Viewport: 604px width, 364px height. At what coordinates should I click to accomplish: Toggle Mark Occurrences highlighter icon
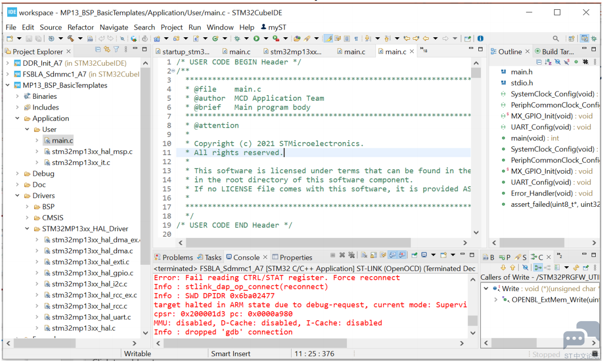(x=328, y=38)
